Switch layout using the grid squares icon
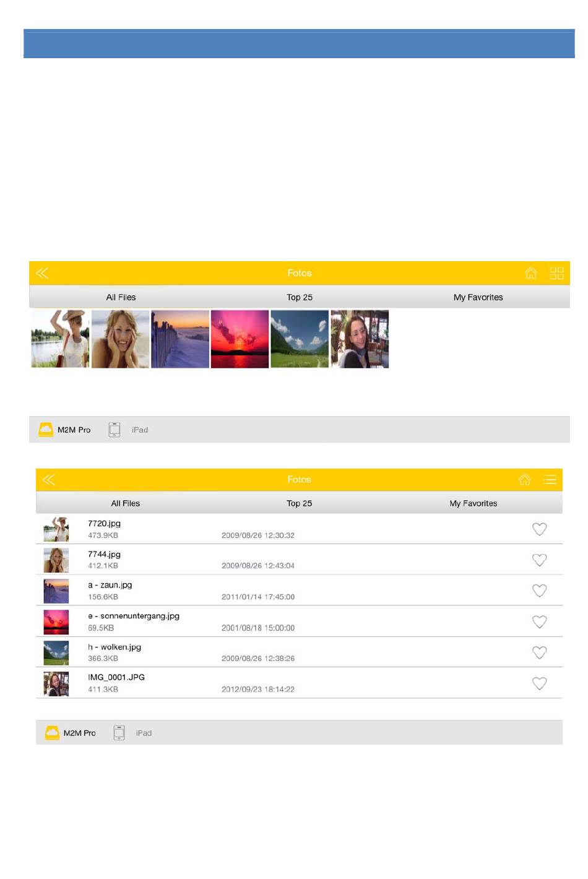Image resolution: width=588 pixels, height=879 pixels. (x=556, y=273)
